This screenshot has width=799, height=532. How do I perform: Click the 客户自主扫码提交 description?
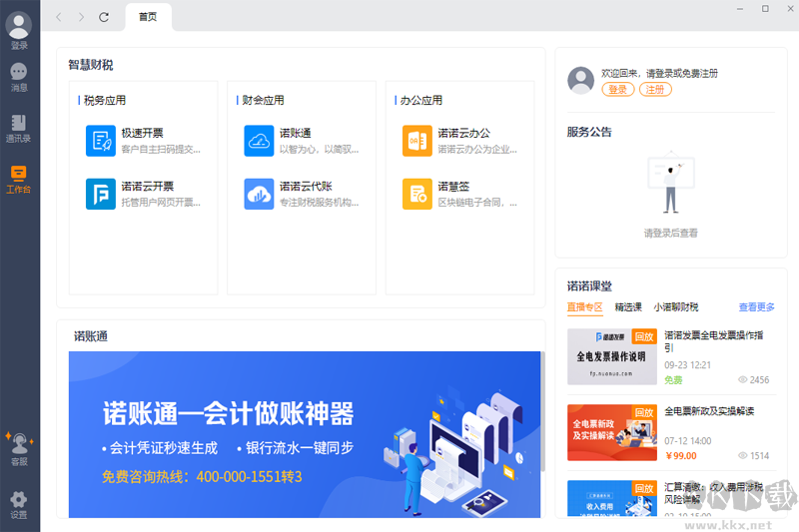click(x=161, y=149)
